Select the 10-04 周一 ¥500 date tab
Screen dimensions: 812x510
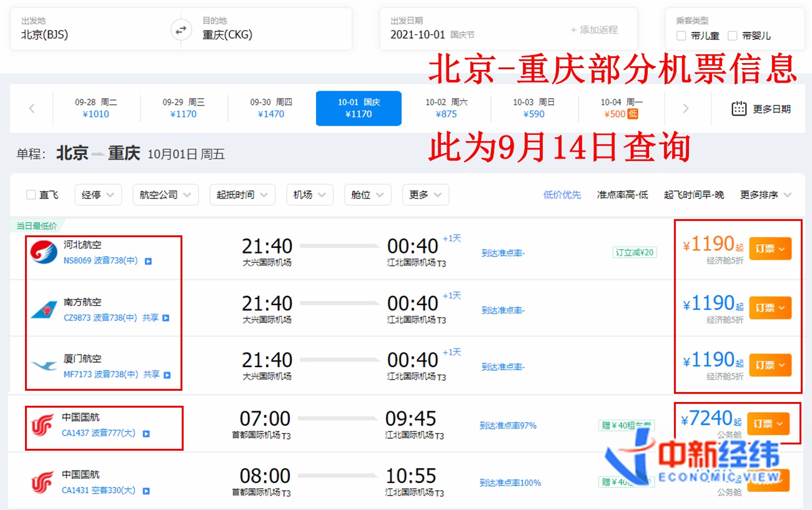coord(621,108)
